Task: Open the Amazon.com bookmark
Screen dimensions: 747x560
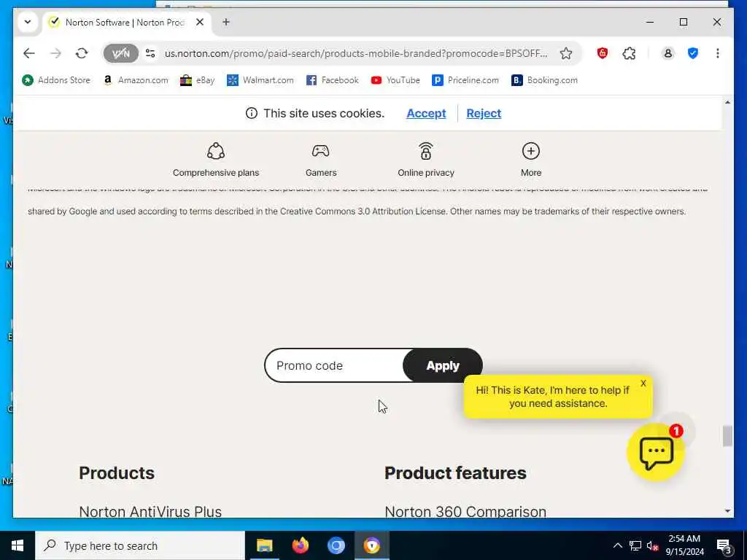Action: point(136,80)
